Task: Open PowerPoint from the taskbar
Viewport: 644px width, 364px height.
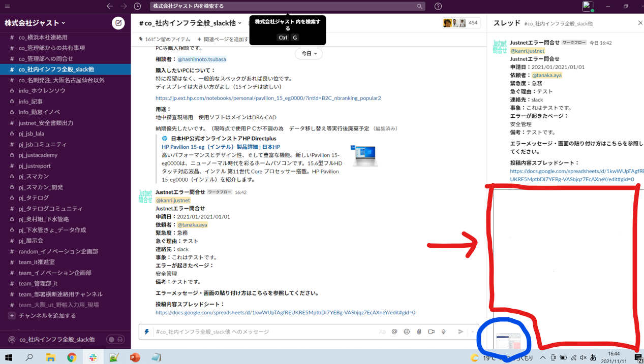Action: [x=135, y=357]
